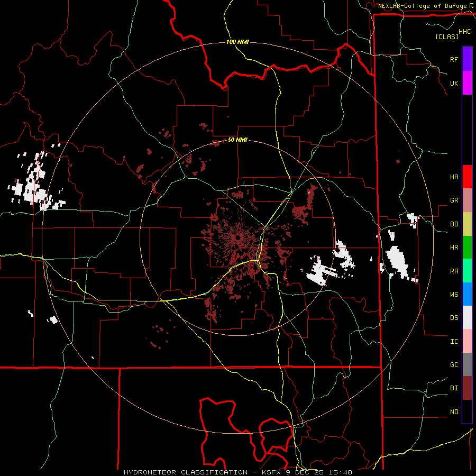Click the HHC product label
The image size is (476, 476).
(464, 32)
